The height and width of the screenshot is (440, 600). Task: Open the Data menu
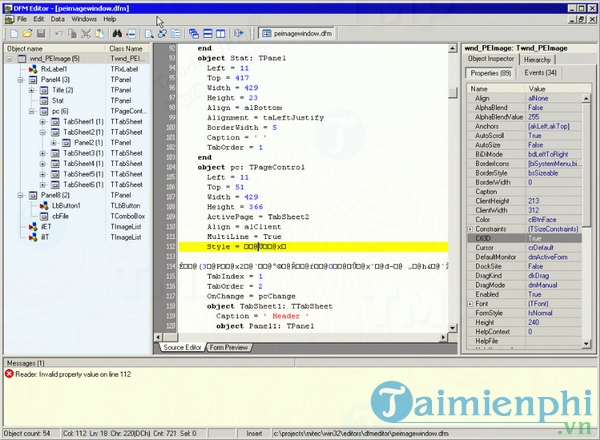57,19
